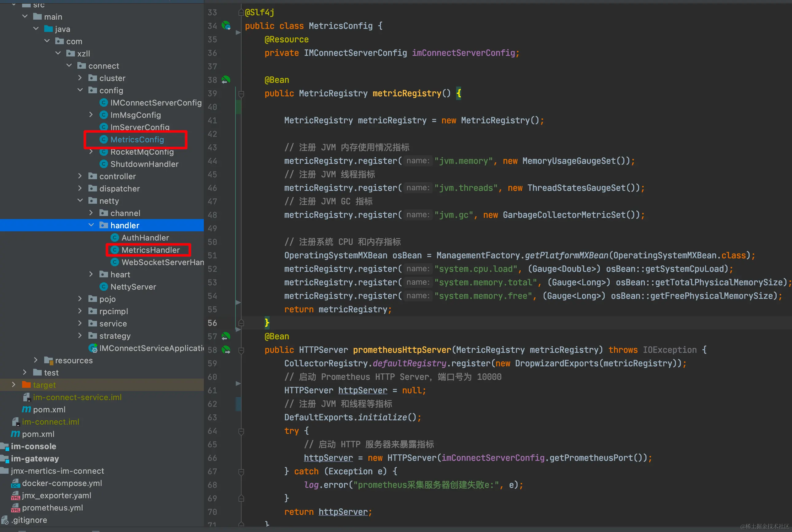The image size is (792, 532).
Task: Expand the cluster folder
Action: point(80,78)
